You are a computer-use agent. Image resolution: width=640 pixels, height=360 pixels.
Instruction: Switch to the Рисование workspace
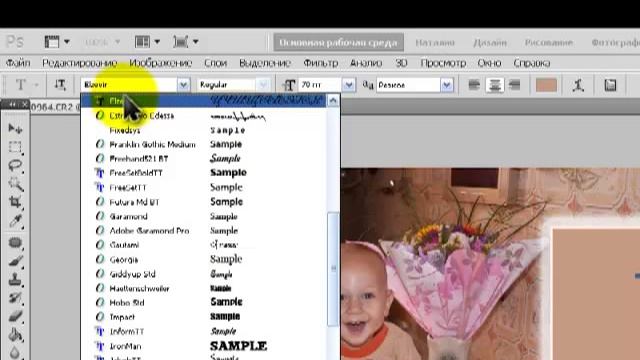pyautogui.click(x=549, y=42)
